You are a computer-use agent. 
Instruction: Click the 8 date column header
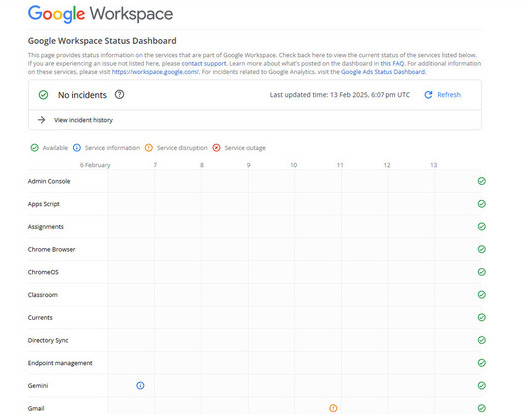pos(202,165)
